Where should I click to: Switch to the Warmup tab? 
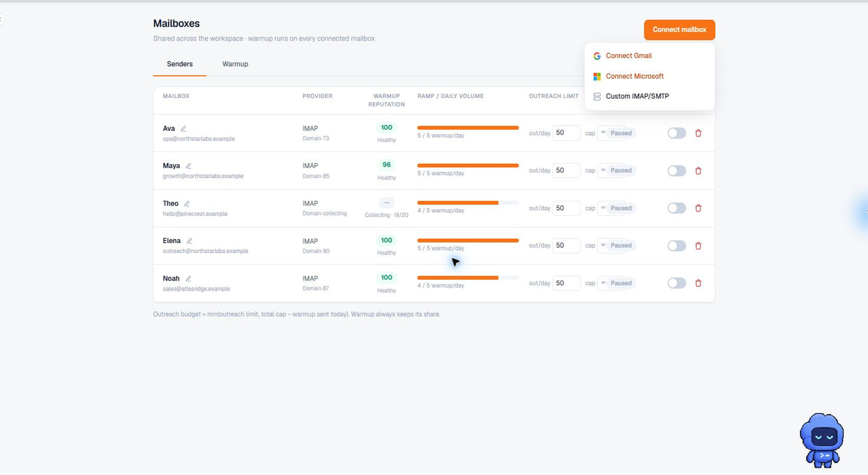point(235,64)
